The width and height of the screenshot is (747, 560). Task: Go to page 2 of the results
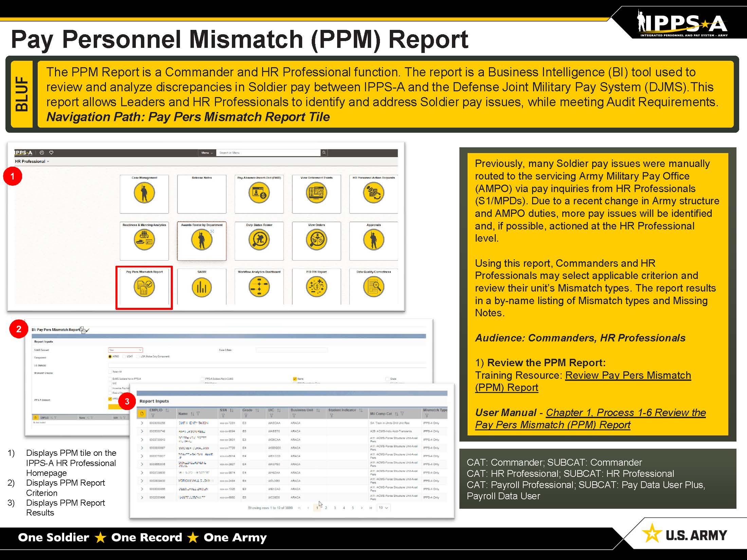326,508
